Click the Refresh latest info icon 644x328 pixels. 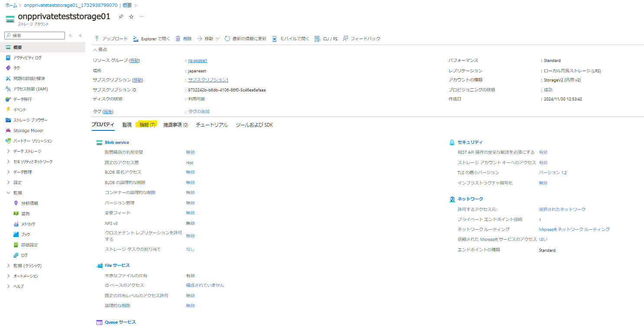[x=227, y=39]
